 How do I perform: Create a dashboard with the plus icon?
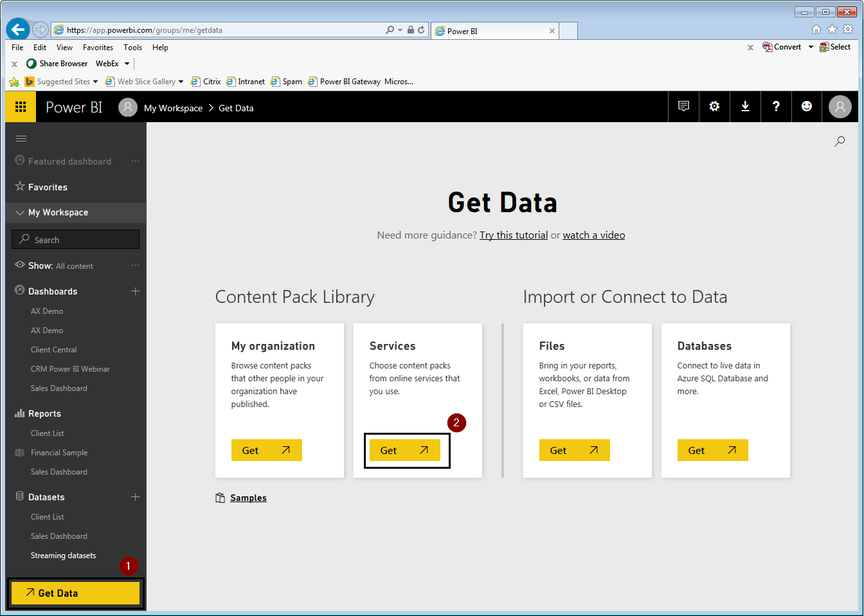136,291
